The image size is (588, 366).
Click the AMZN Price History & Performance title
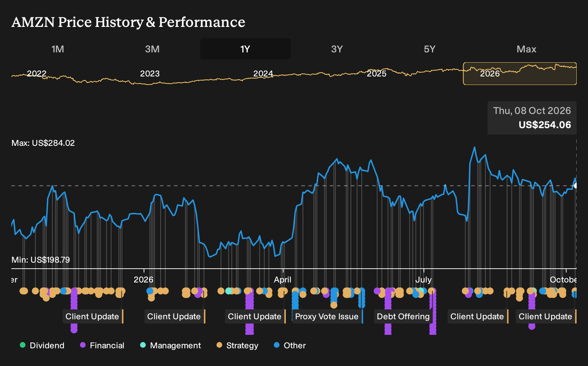click(x=128, y=22)
